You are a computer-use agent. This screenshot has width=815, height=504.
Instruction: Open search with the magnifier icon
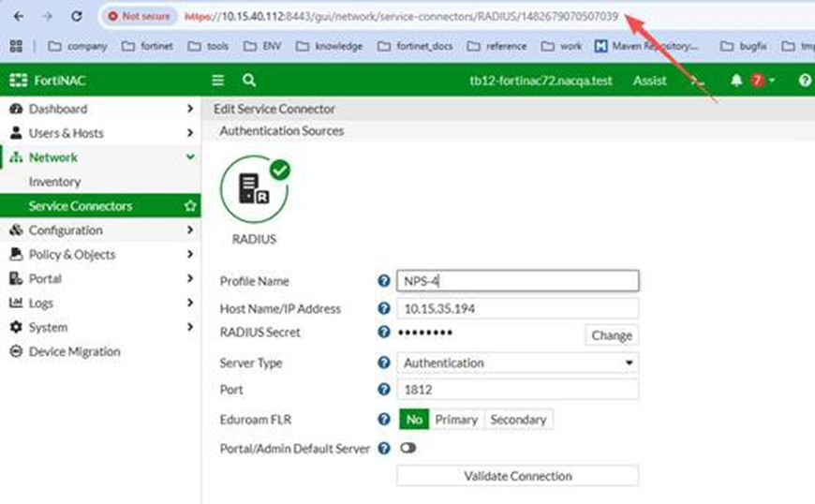click(249, 81)
